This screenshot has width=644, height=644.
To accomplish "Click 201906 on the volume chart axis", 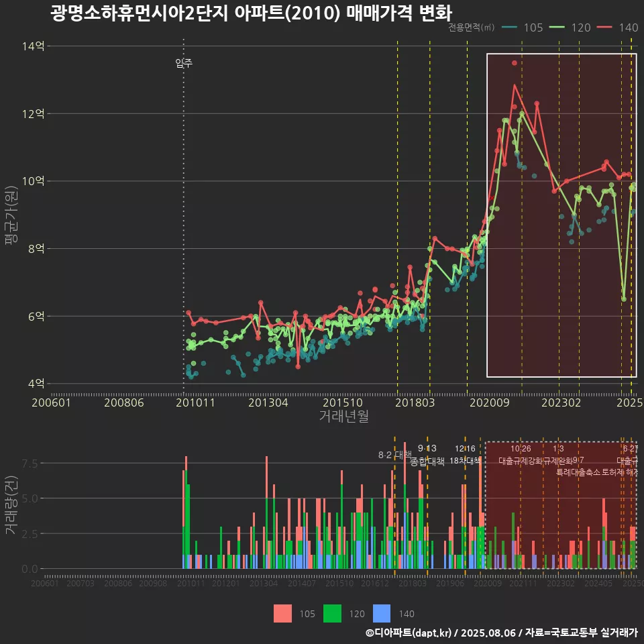I will tap(450, 583).
